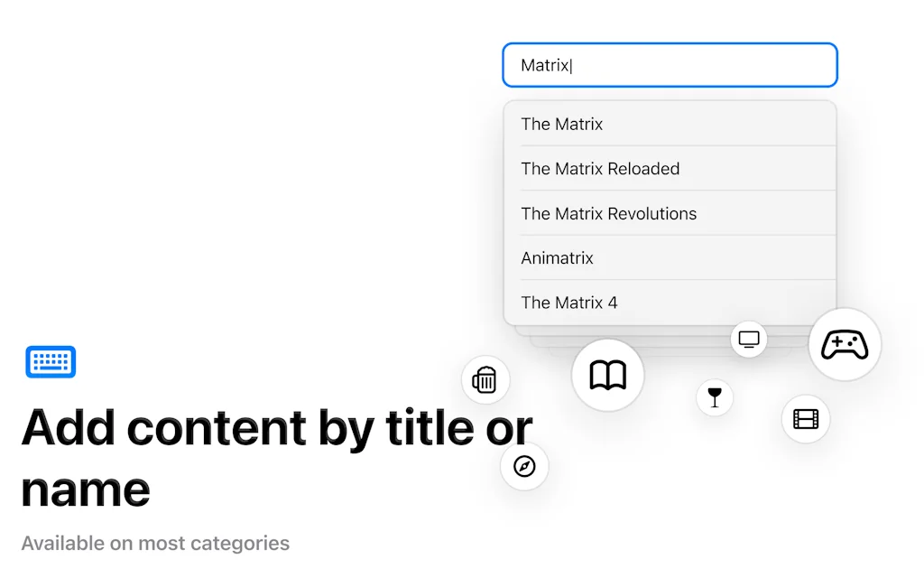Viewport: 924px width, 578px height.
Task: Tap the compass category icon
Action: click(524, 466)
